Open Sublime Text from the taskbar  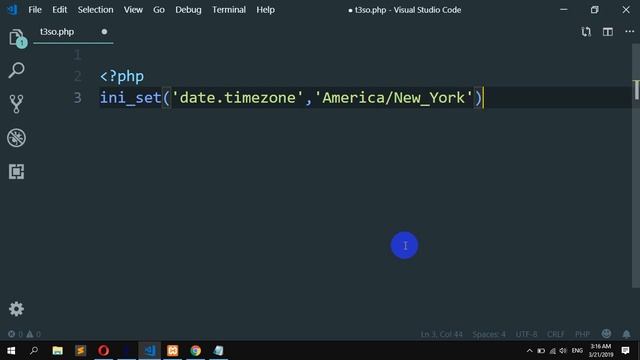[x=80, y=351]
